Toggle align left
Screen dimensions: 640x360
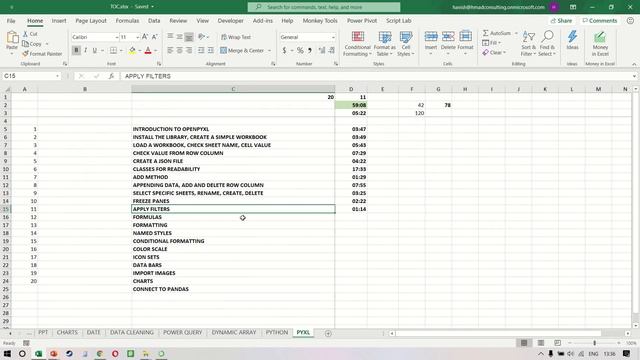click(x=170, y=51)
